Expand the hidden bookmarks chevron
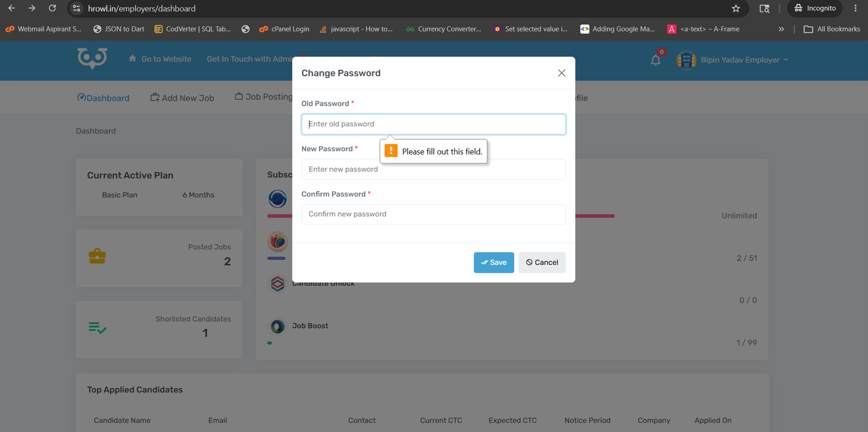 coord(781,29)
